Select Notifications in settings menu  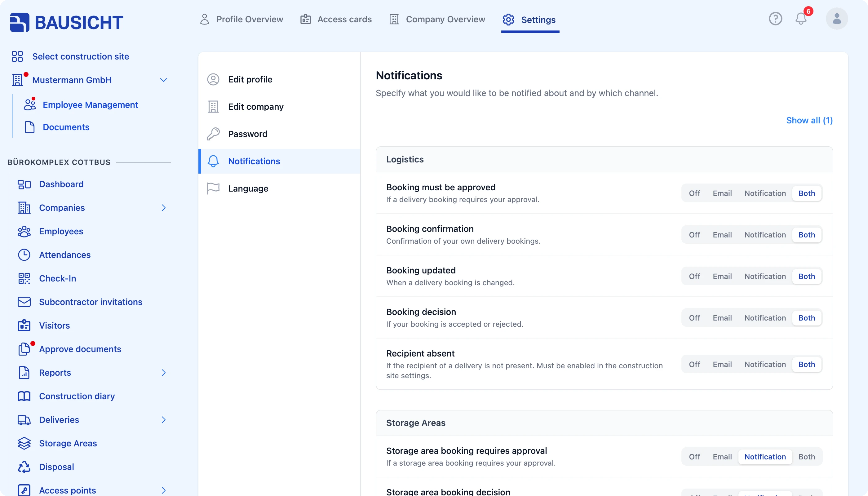coord(279,161)
